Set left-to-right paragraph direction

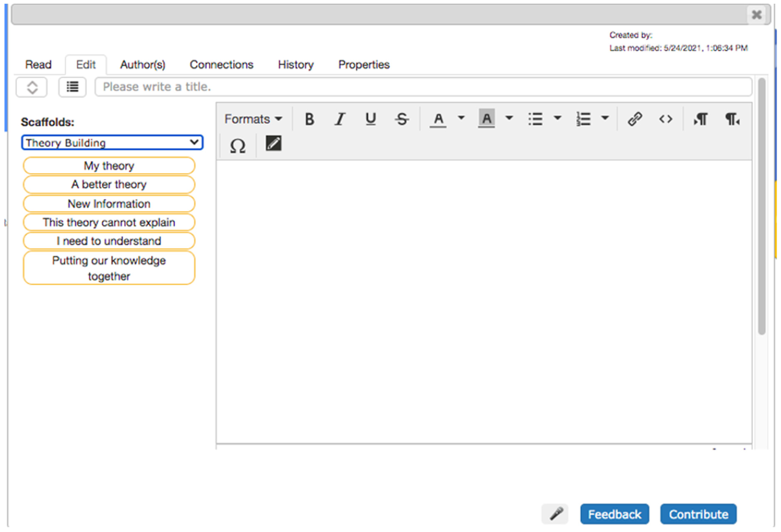pos(701,119)
